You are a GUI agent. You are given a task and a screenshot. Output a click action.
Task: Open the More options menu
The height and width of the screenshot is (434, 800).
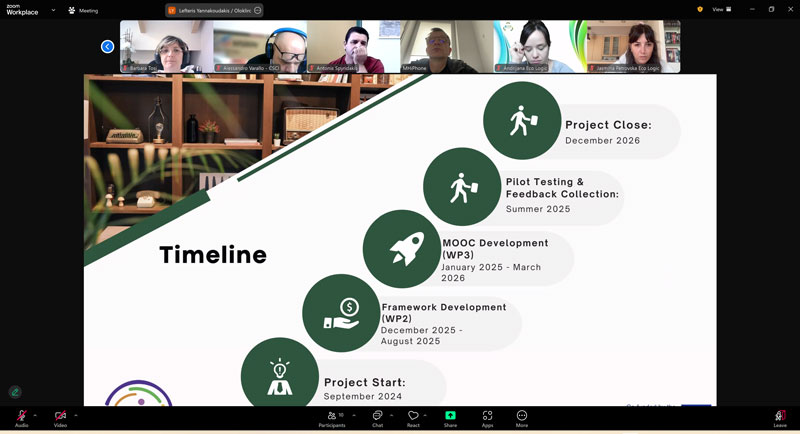[x=522, y=416]
